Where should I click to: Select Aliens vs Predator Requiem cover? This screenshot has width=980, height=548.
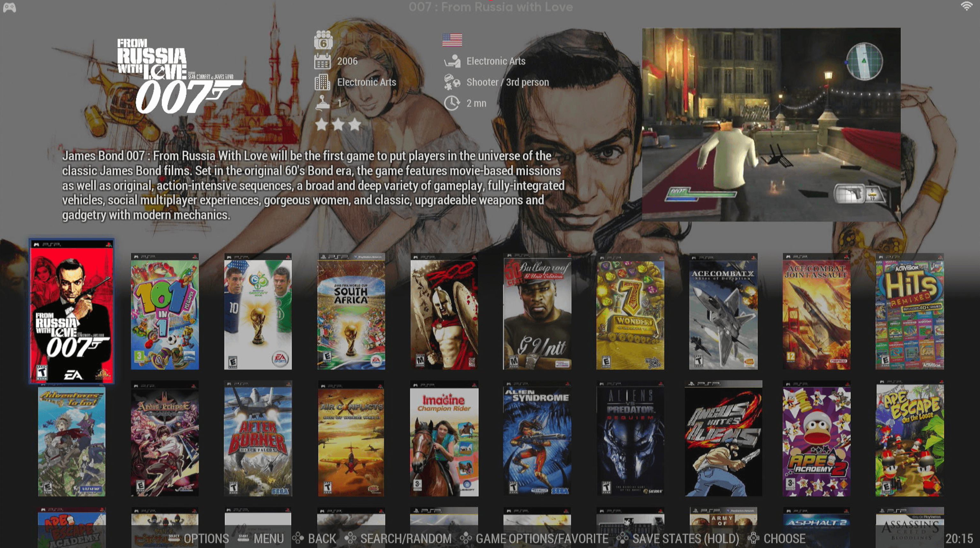click(x=630, y=439)
